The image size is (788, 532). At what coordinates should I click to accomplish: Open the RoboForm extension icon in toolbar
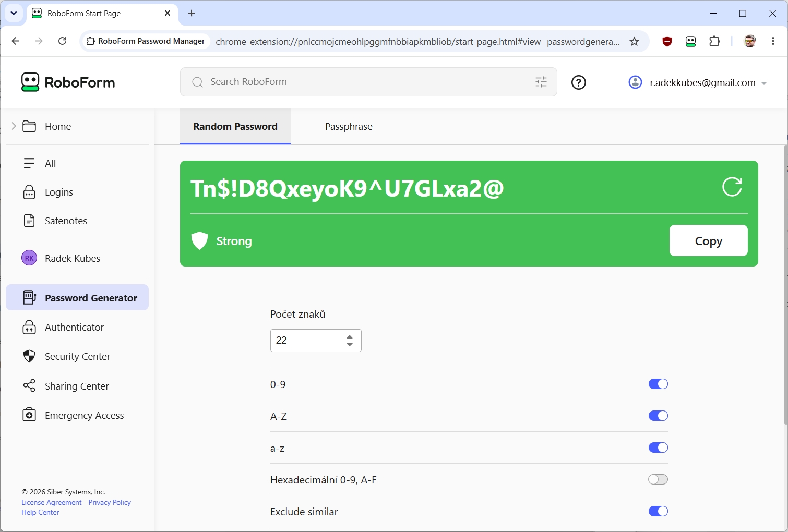[x=690, y=41]
